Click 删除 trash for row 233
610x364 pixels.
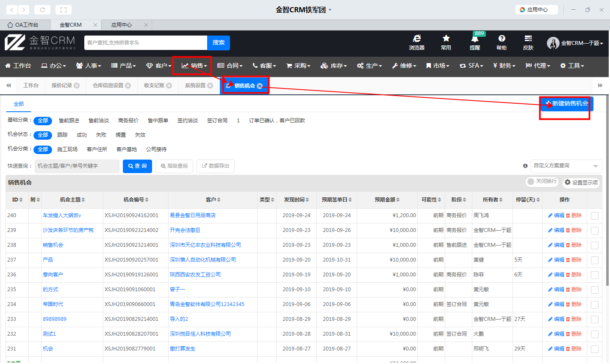(574, 319)
